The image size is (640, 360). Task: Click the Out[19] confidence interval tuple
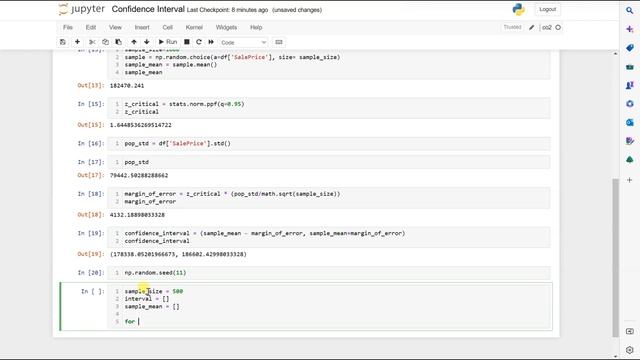(178, 254)
